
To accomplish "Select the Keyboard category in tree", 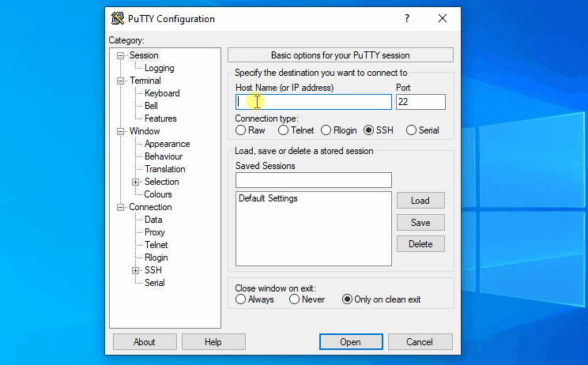I will point(161,93).
